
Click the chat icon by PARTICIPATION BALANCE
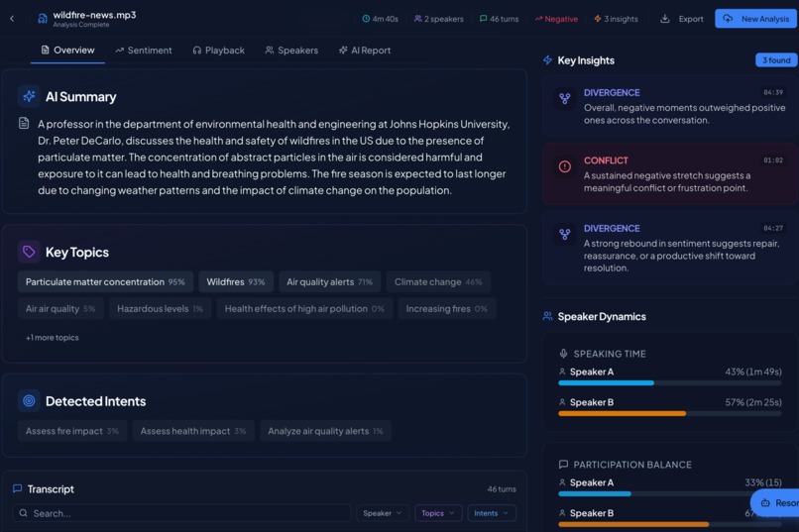[x=563, y=465]
